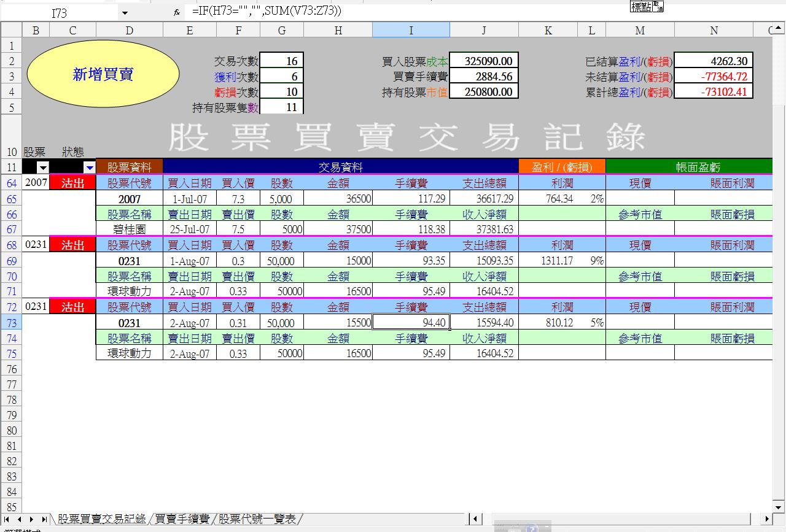The height and width of the screenshot is (532, 786).
Task: Select buy price cell 0.31
Action: coord(238,322)
